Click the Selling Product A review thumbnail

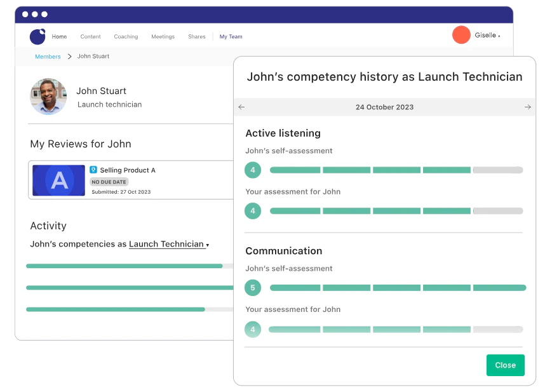coord(58,179)
